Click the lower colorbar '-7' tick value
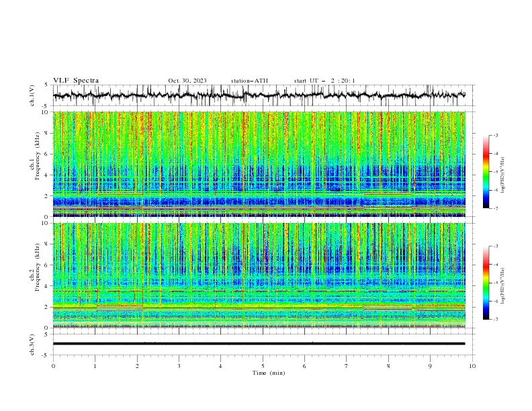Image resolution: width=532 pixels, height=411 pixels. pos(495,320)
